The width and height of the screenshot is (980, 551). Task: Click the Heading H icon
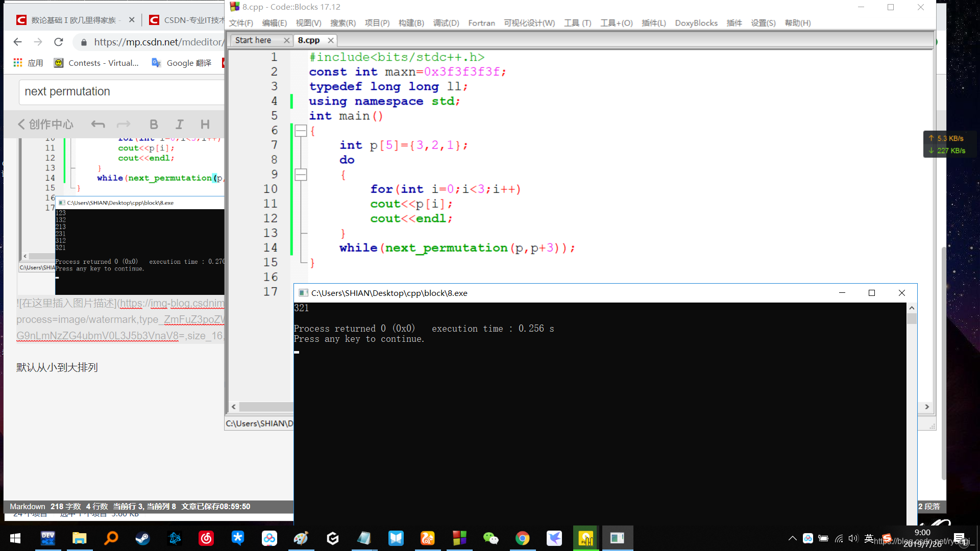205,124
